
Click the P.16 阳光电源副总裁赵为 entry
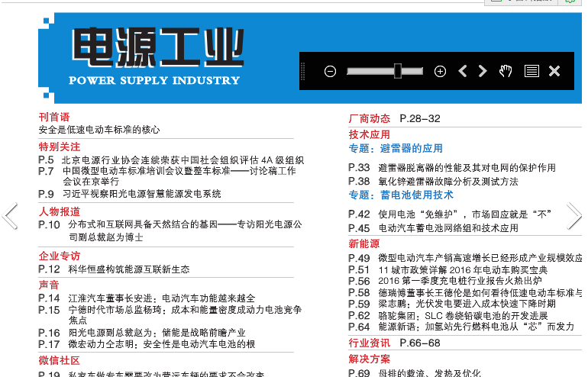coord(142,333)
